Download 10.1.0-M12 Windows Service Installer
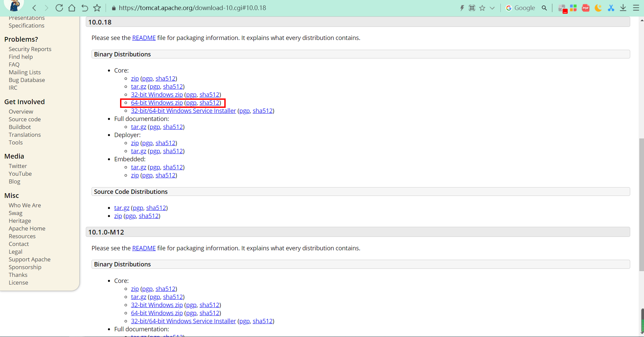 pos(183,321)
